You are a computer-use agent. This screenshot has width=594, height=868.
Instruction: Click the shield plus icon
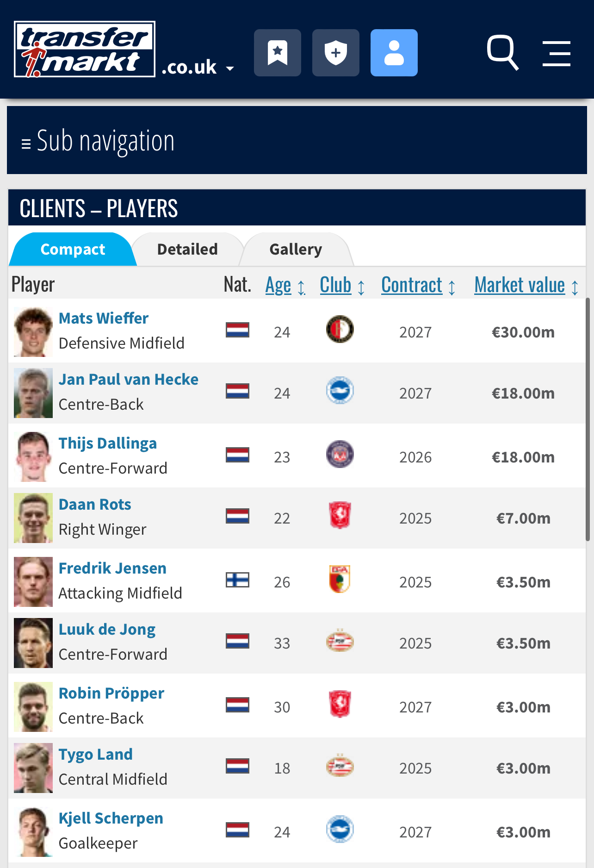pyautogui.click(x=336, y=53)
